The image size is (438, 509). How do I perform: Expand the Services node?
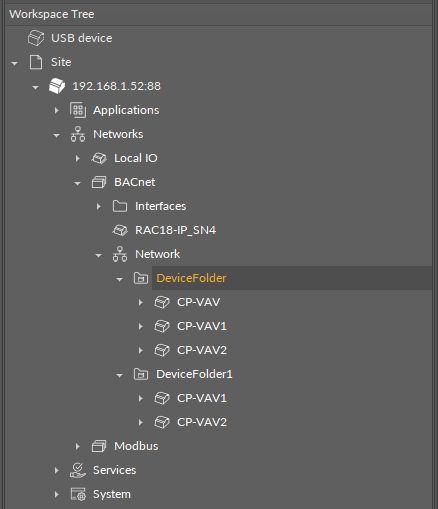coord(57,470)
